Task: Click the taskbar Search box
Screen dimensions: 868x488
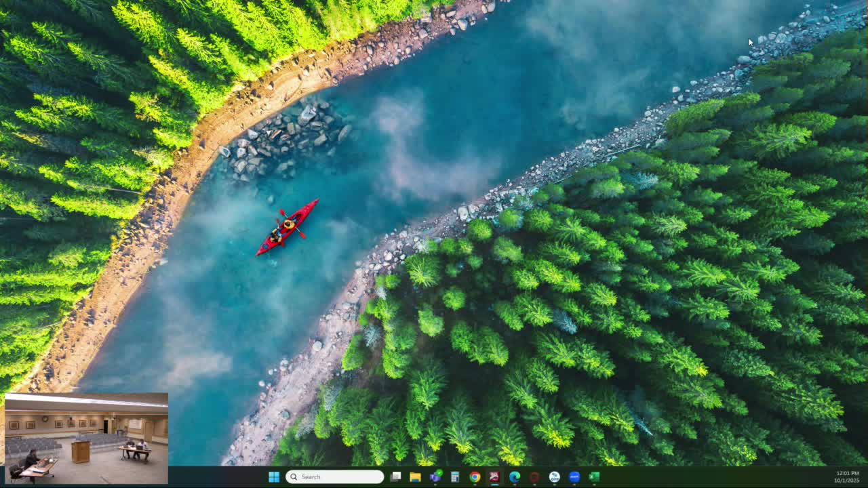Action: [x=335, y=477]
